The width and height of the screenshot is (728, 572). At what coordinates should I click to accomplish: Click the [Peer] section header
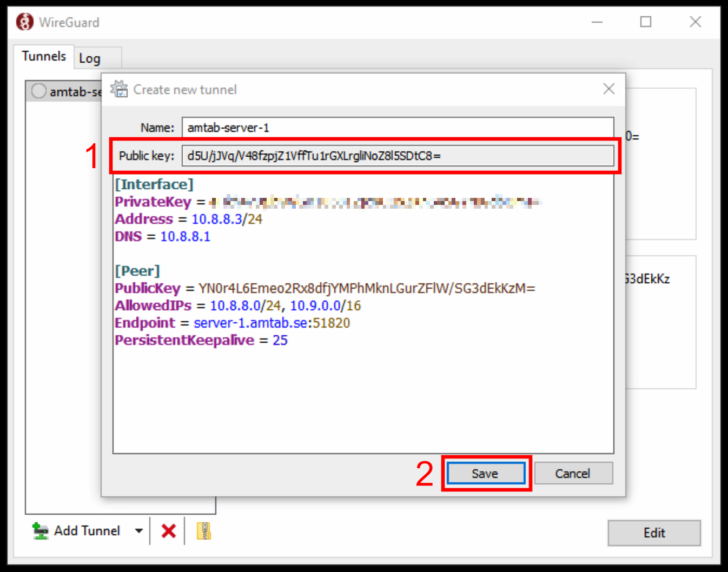(137, 271)
